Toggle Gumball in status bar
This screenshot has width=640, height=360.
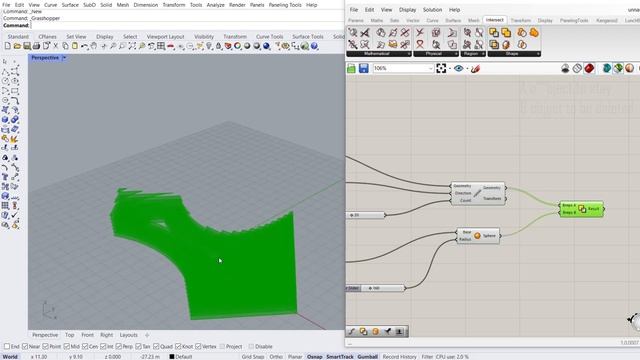(x=367, y=356)
